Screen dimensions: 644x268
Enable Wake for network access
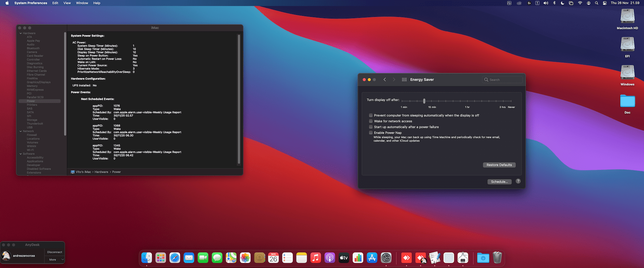coord(371,121)
